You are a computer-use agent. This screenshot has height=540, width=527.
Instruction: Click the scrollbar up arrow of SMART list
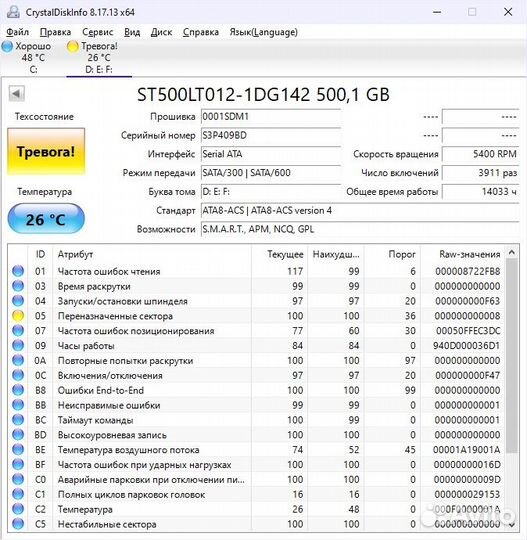(512, 253)
